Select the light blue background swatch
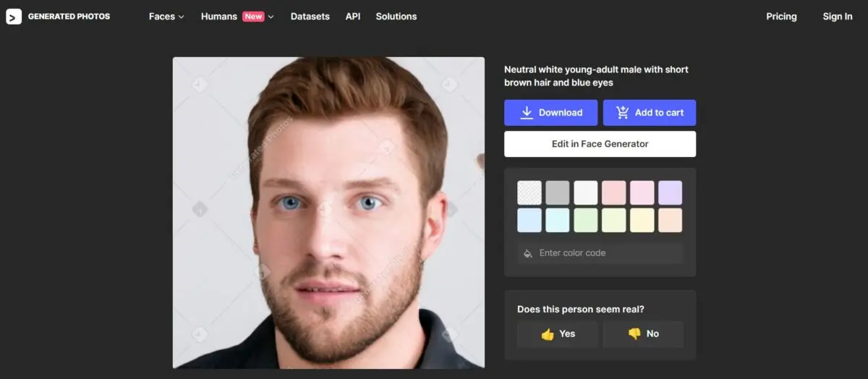This screenshot has height=379, width=868. click(x=529, y=221)
